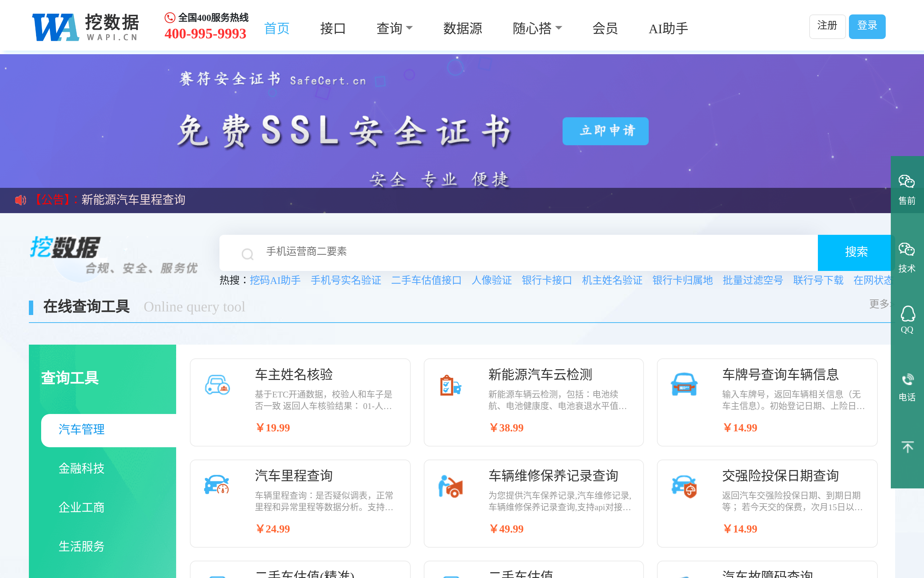Click hot search link 联行号下载

pyautogui.click(x=818, y=280)
